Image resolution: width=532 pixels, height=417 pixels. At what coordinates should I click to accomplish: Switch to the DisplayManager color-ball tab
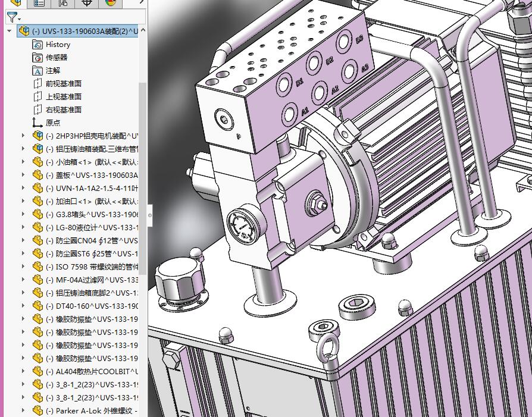[x=110, y=3]
